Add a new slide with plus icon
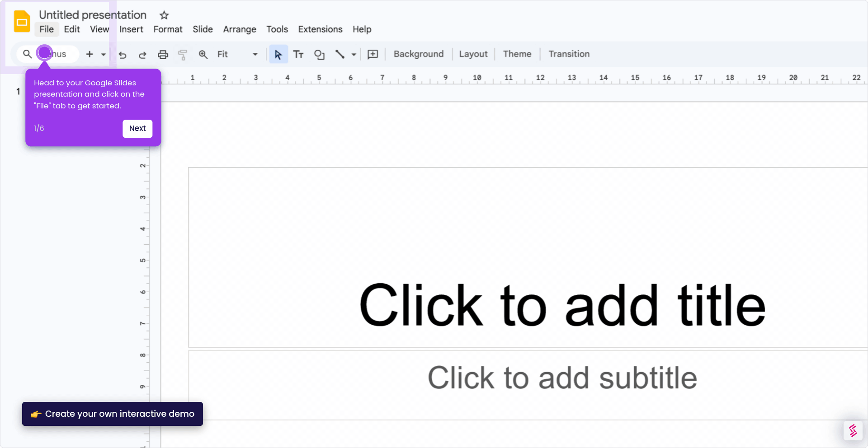This screenshot has height=448, width=868. 90,54
